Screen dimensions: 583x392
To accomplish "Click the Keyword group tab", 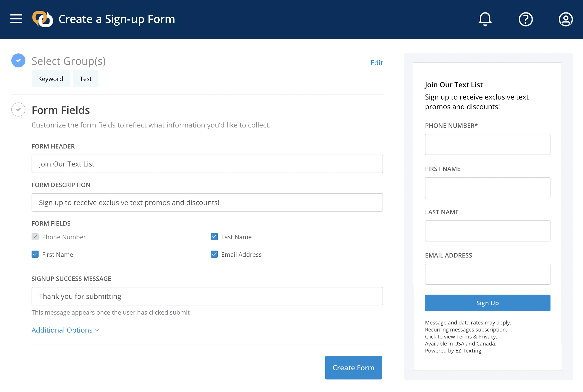I will (x=51, y=78).
